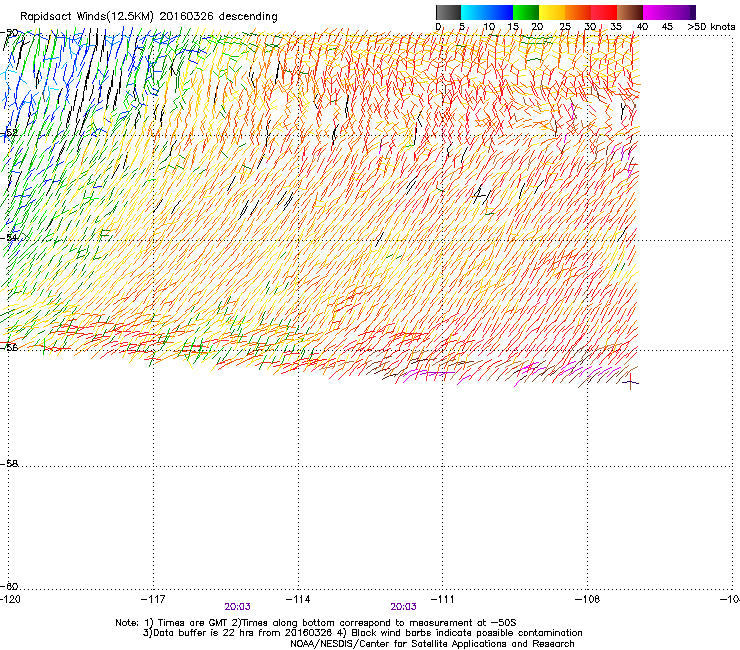This screenshot has width=740, height=650.
Task: Click the '>50 knots' legend label
Action: click(711, 26)
